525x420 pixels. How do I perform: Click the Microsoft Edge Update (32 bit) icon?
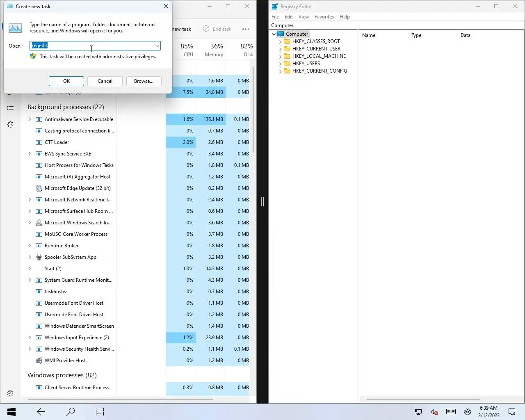click(x=39, y=188)
